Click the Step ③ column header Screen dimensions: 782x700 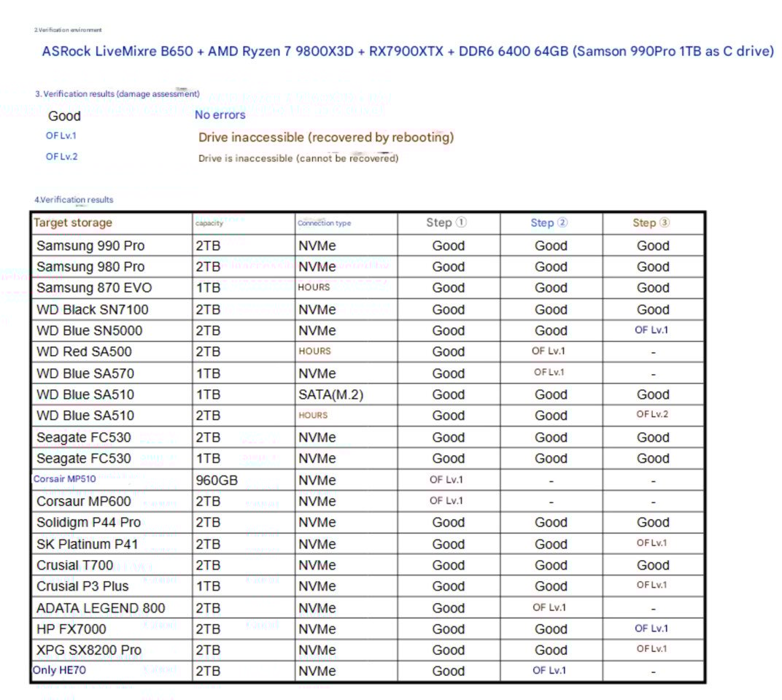[651, 223]
